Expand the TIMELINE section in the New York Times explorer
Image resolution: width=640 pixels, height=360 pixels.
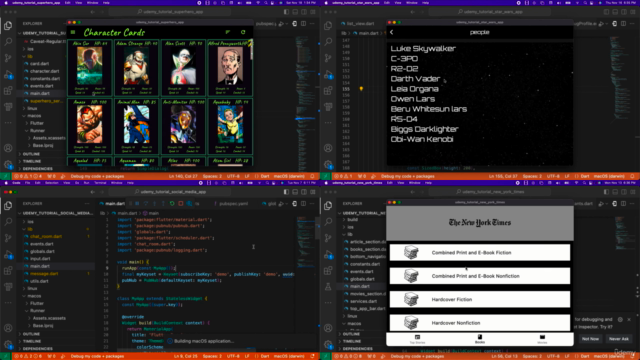[351, 341]
